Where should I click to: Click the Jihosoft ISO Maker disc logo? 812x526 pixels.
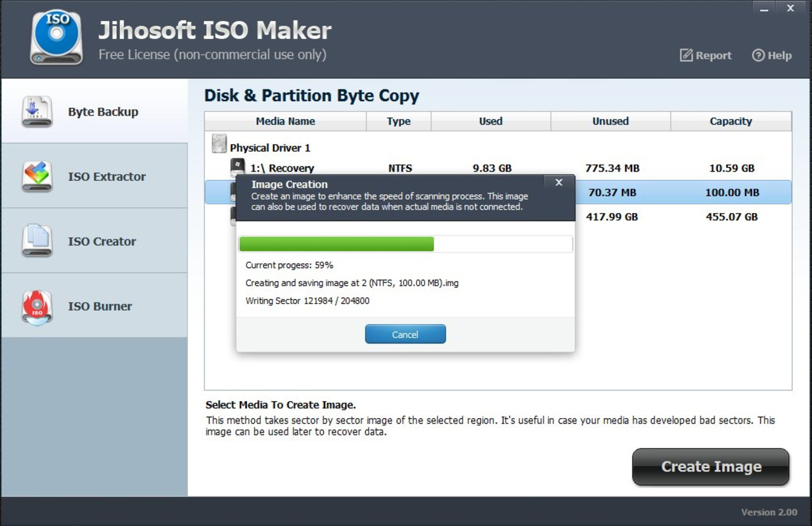coord(56,37)
